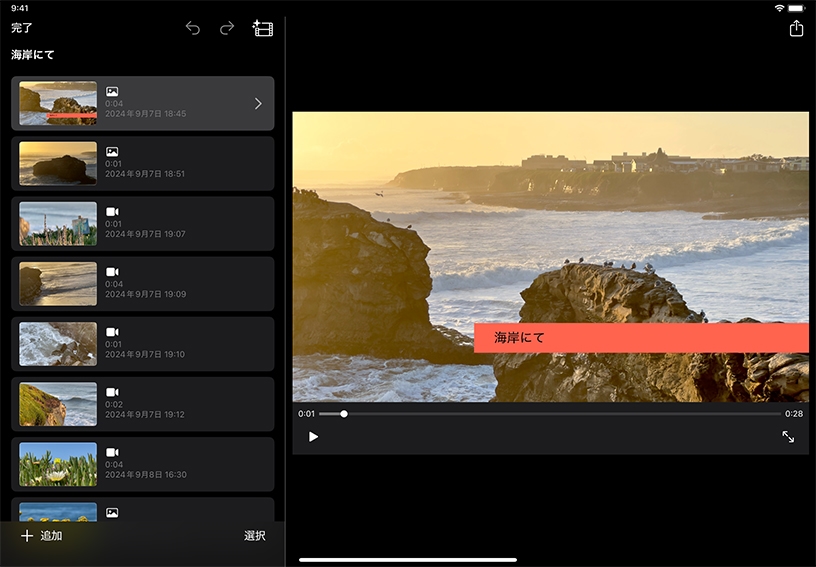The height and width of the screenshot is (567, 816).
Task: Play the video preview
Action: 313,437
